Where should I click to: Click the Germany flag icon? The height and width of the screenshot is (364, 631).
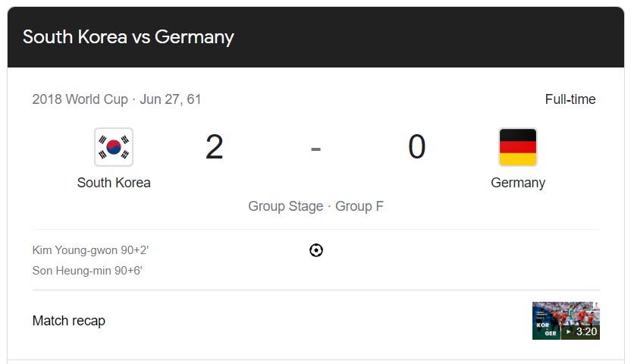(518, 147)
